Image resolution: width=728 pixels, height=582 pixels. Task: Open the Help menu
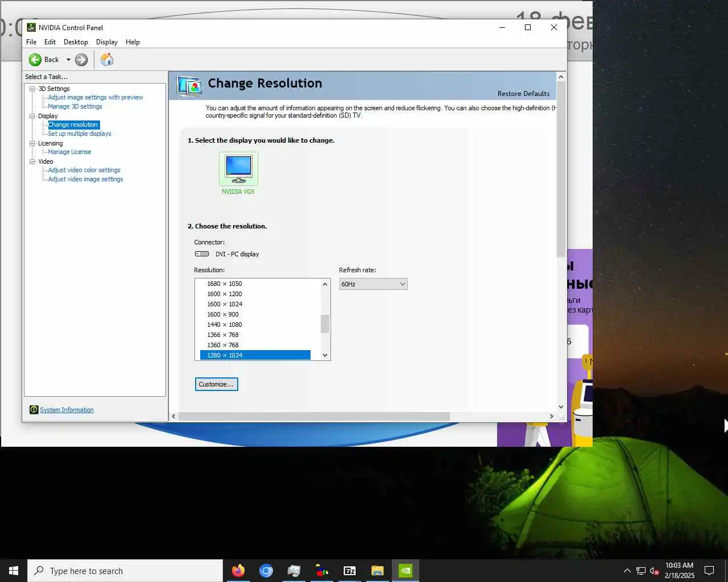tap(133, 42)
